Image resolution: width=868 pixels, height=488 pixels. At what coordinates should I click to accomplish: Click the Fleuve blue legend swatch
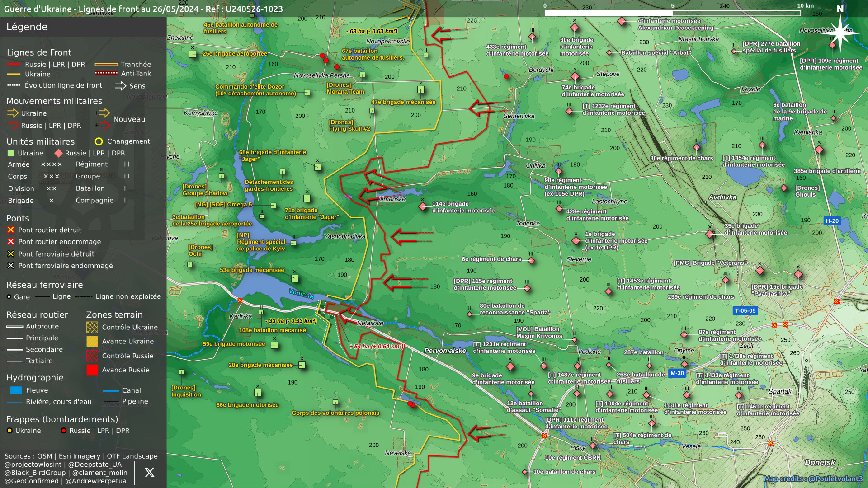16,390
